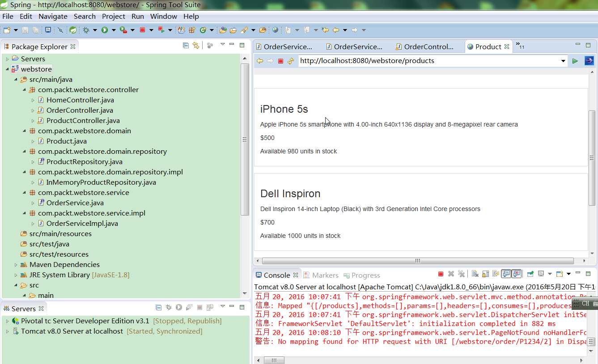Click the iPhone 5s product heading
The image size is (598, 364).
tap(284, 109)
